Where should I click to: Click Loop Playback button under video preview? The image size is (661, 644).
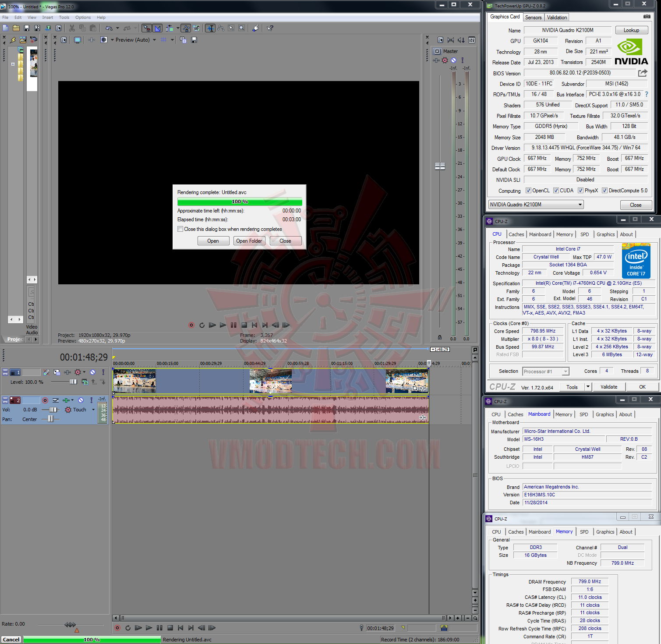pyautogui.click(x=202, y=325)
